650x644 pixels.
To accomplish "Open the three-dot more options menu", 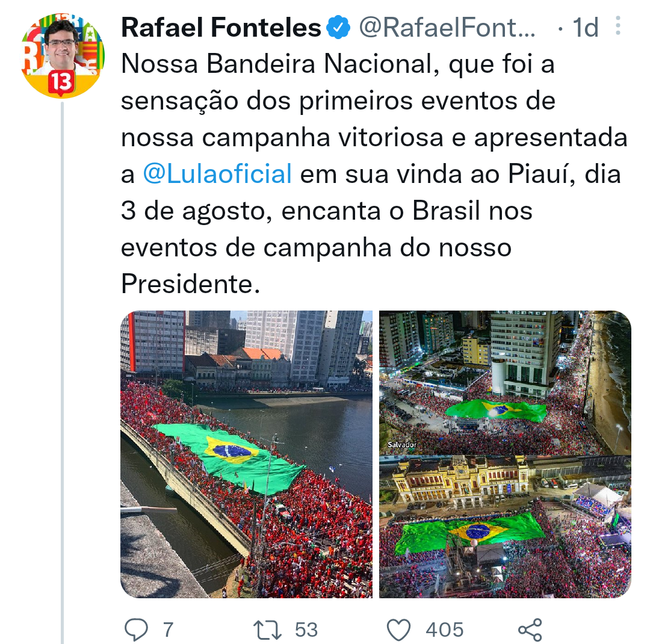I will tap(617, 26).
